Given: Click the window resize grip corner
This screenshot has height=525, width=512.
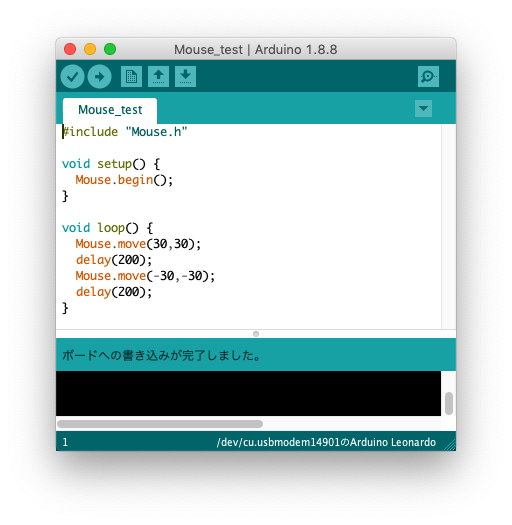Looking at the screenshot, I should pyautogui.click(x=450, y=445).
